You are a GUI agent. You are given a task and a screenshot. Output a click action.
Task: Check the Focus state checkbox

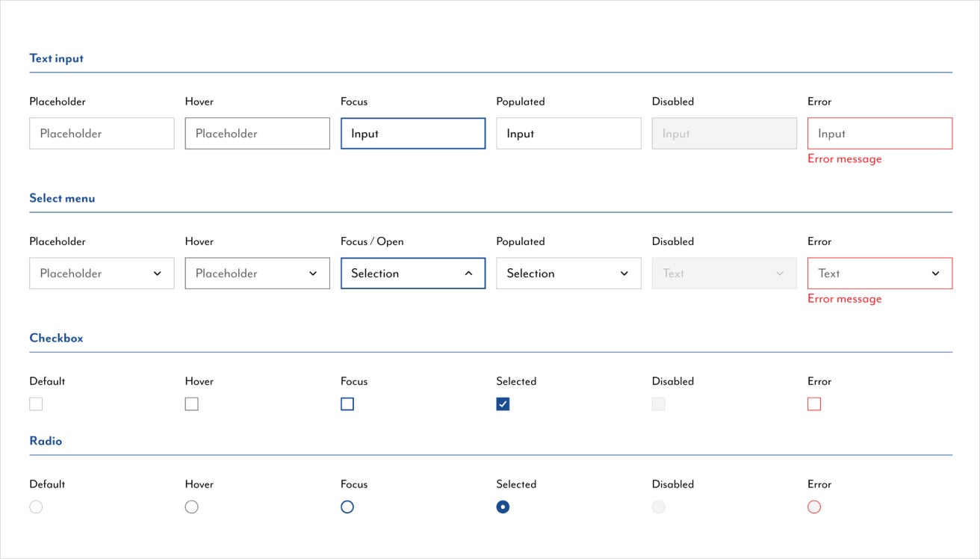pyautogui.click(x=347, y=404)
